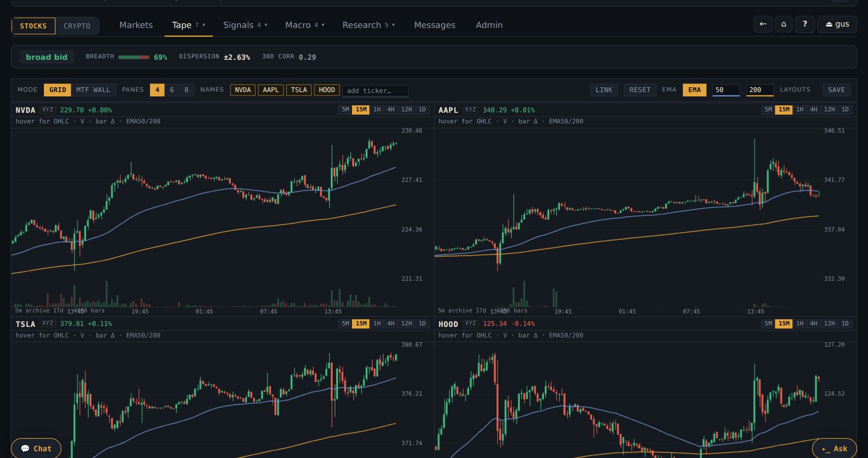868x458 pixels.
Task: Click the HOOD name chip
Action: [326, 90]
